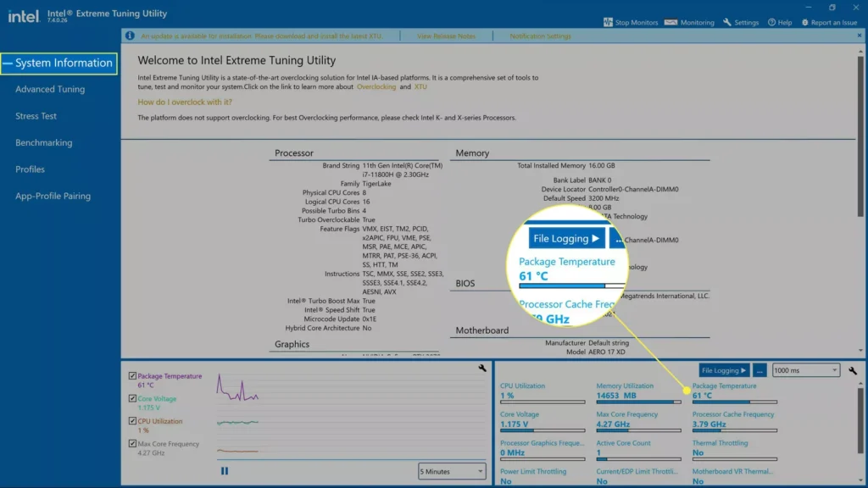Click the Intel logo

click(23, 16)
